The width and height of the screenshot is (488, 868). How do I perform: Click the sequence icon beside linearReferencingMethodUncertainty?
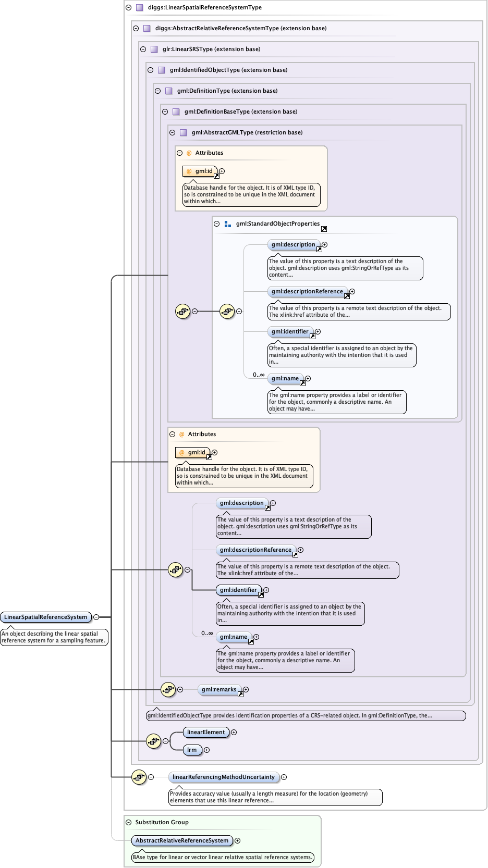pyautogui.click(x=139, y=777)
